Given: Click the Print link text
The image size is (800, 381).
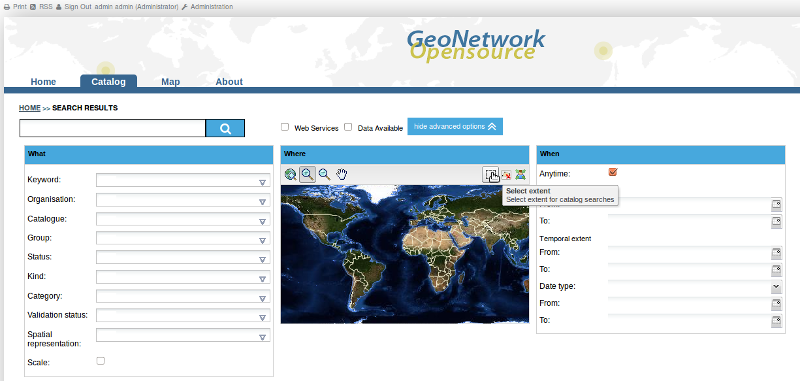Looking at the screenshot, I should pyautogui.click(x=20, y=7).
